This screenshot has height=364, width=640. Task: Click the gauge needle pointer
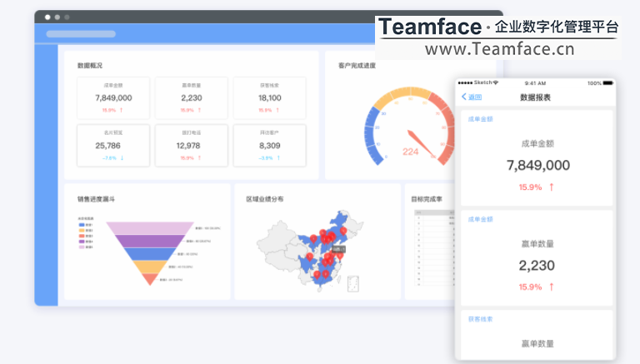pyautogui.click(x=422, y=144)
